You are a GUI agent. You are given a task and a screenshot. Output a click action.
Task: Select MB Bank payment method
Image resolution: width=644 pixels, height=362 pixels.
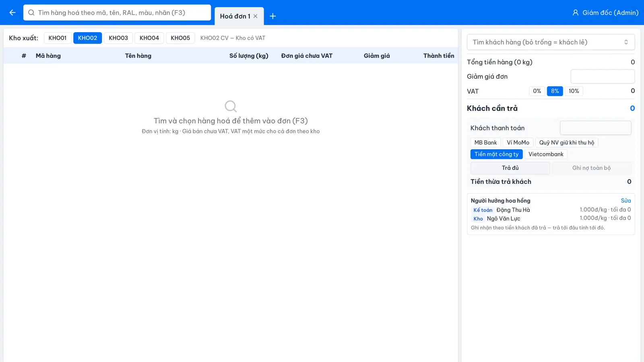point(485,142)
